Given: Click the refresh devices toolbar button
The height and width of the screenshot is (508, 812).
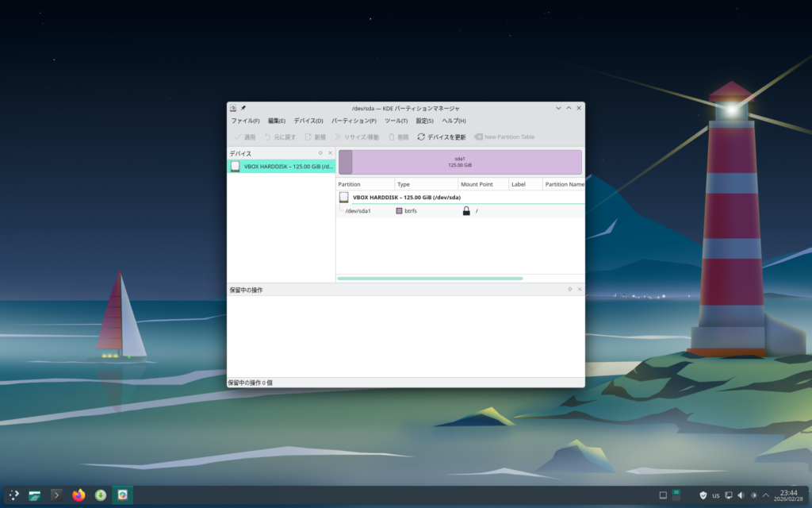Looking at the screenshot, I should click(x=442, y=137).
